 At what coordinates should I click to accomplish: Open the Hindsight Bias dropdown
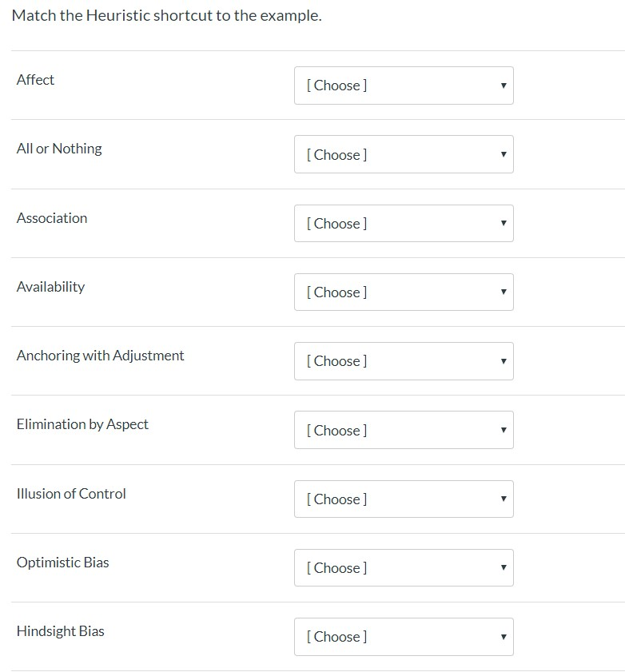[x=404, y=636]
